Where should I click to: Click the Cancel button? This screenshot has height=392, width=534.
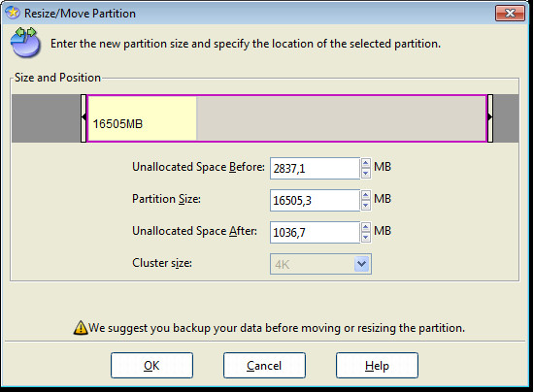click(x=264, y=366)
